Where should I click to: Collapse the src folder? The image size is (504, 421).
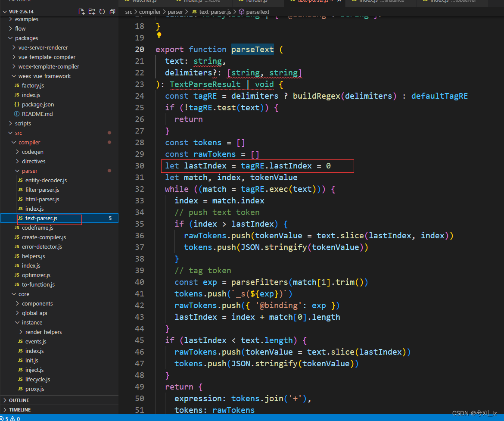coord(11,133)
